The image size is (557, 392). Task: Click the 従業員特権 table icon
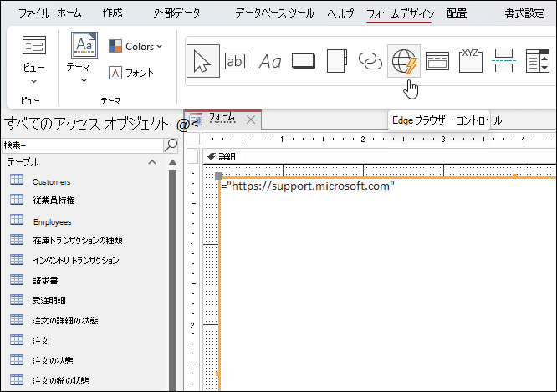coord(17,199)
